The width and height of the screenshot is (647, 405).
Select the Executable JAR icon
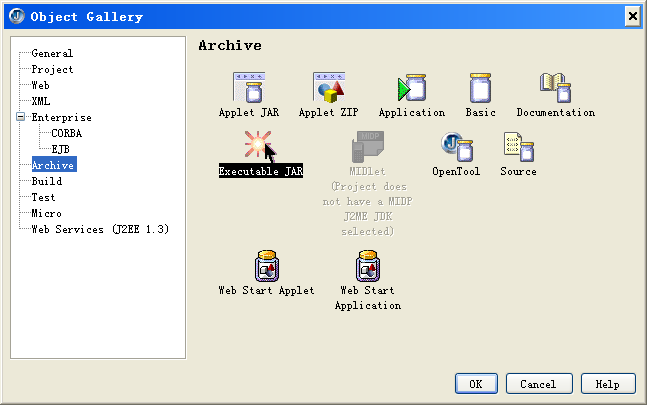click(x=257, y=144)
